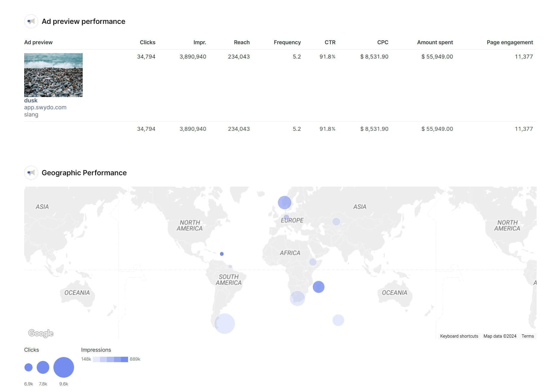The image size is (554, 392).
Task: Sort by Amount spent column header
Action: (435, 42)
